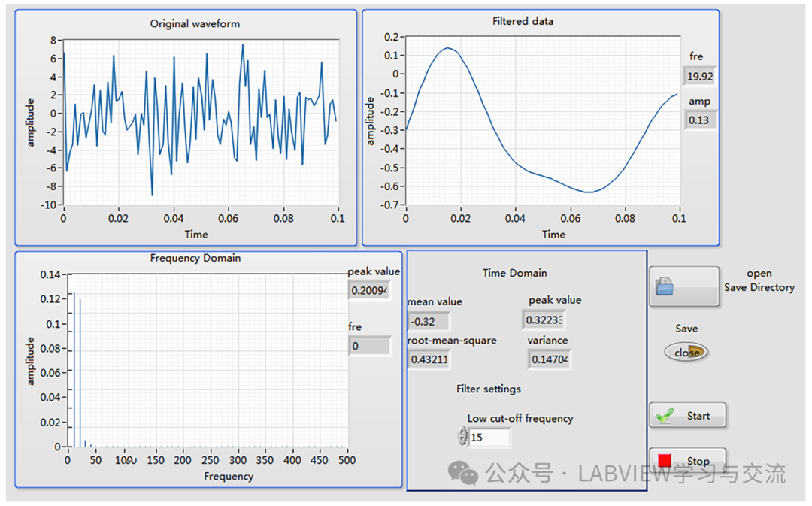Click the mean value indicator showing -0.32

429,321
